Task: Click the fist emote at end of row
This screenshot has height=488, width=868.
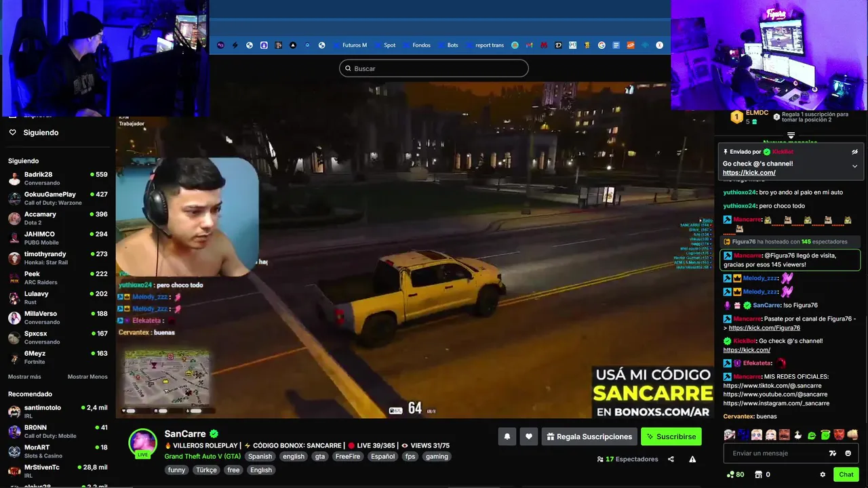Action: (852, 435)
